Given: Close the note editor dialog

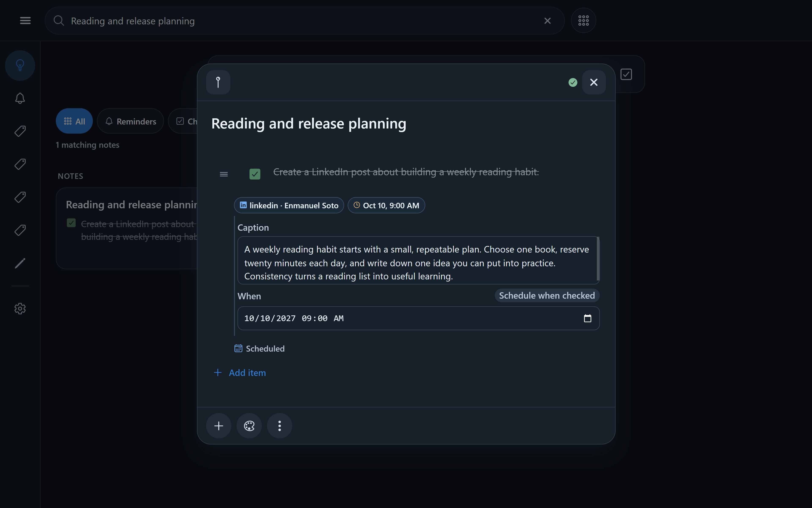Looking at the screenshot, I should pyautogui.click(x=594, y=82).
